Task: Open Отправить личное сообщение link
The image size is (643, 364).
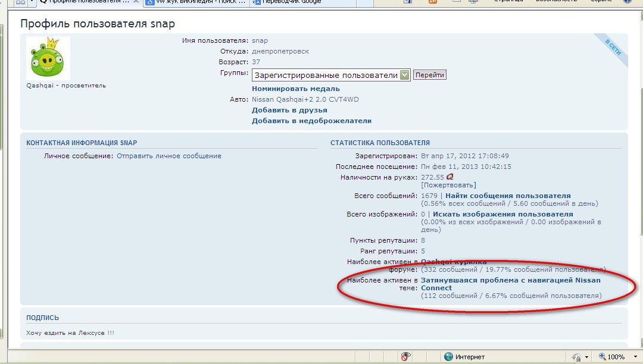Action: point(169,156)
